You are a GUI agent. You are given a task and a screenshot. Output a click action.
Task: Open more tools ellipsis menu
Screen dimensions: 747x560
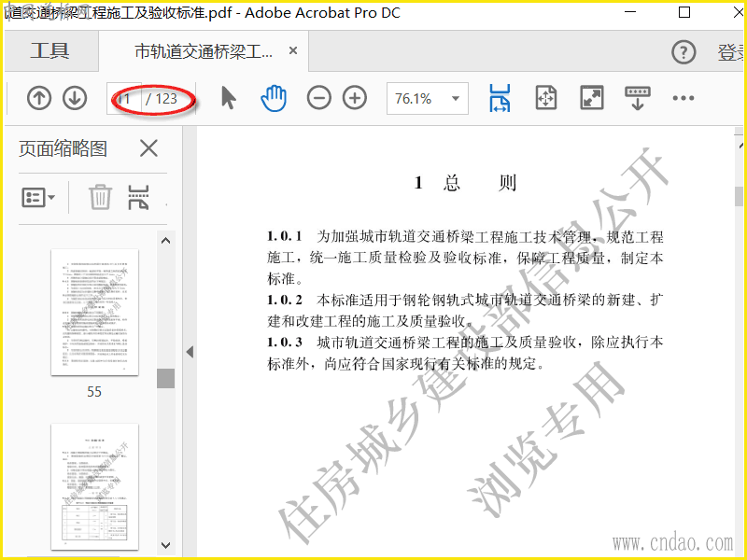pyautogui.click(x=684, y=98)
